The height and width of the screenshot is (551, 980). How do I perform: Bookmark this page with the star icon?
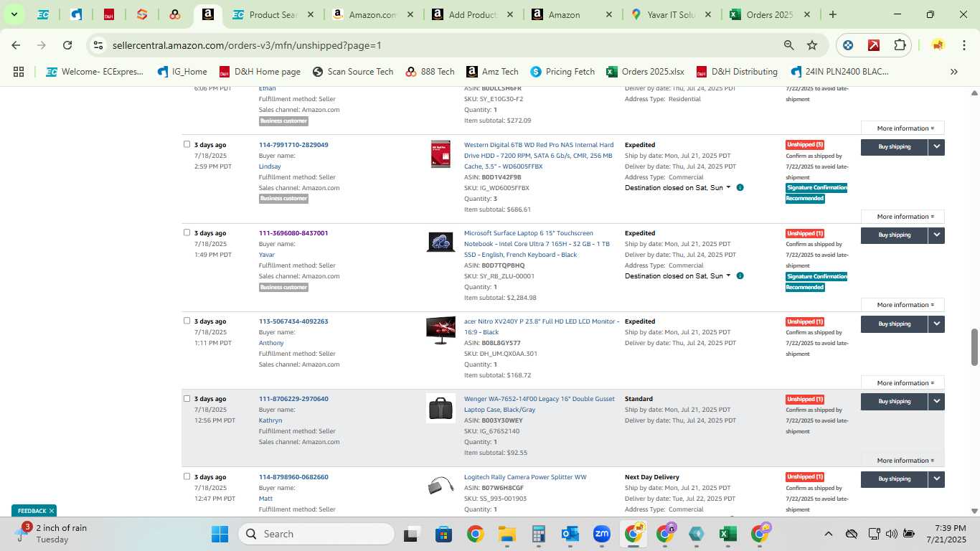812,45
